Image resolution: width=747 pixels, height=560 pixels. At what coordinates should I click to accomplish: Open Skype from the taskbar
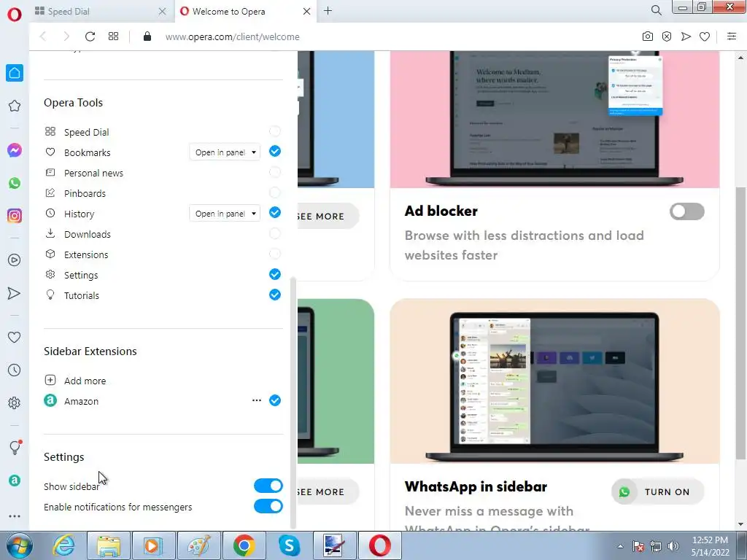289,545
